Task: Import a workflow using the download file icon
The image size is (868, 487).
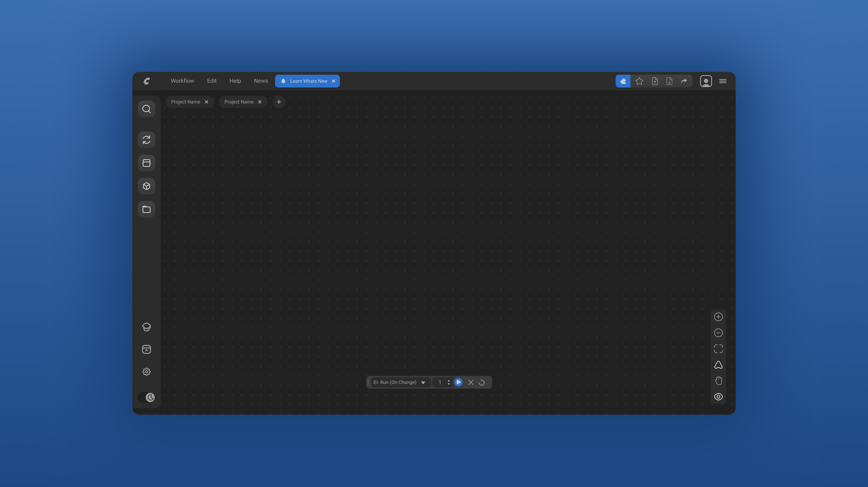Action: (669, 81)
